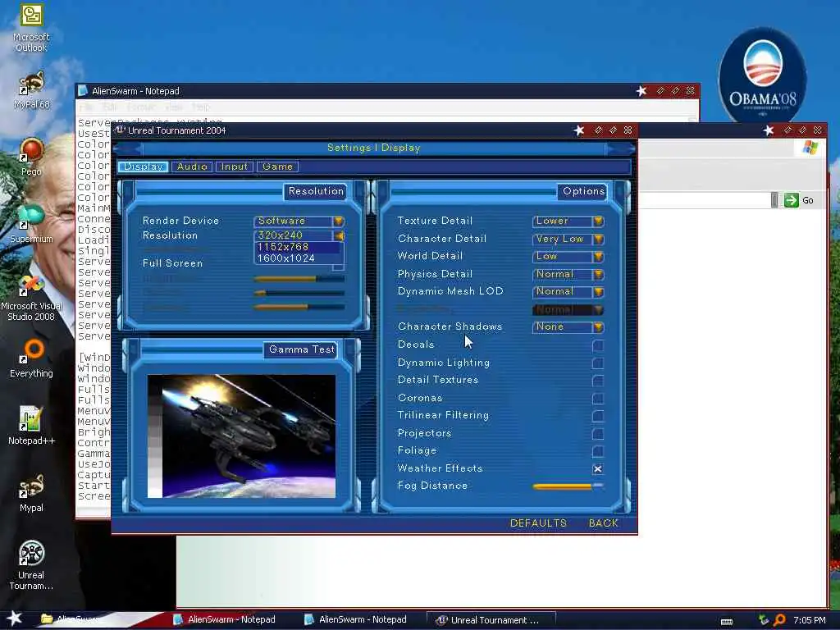
Task: Enable the Projectors checkbox
Action: 598,434
